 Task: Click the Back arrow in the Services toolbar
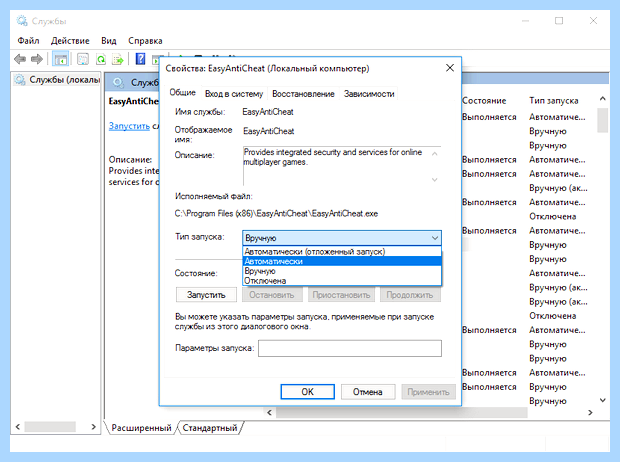(20, 59)
